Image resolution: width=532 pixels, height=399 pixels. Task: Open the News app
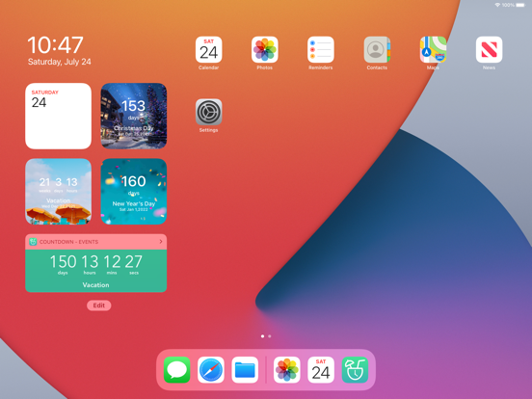[489, 50]
